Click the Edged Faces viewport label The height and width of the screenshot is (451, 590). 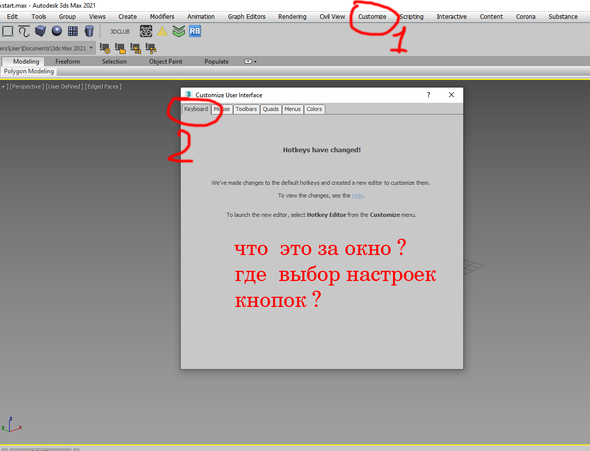103,87
